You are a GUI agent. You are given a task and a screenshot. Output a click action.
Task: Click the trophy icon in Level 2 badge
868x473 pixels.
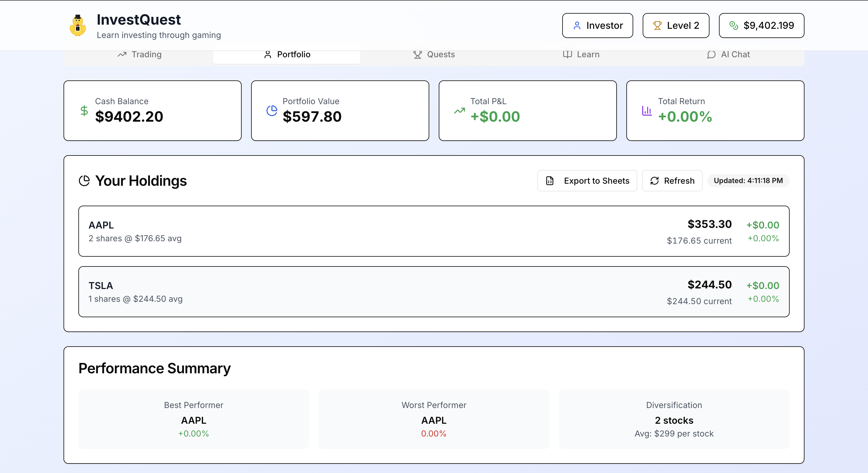coord(657,26)
